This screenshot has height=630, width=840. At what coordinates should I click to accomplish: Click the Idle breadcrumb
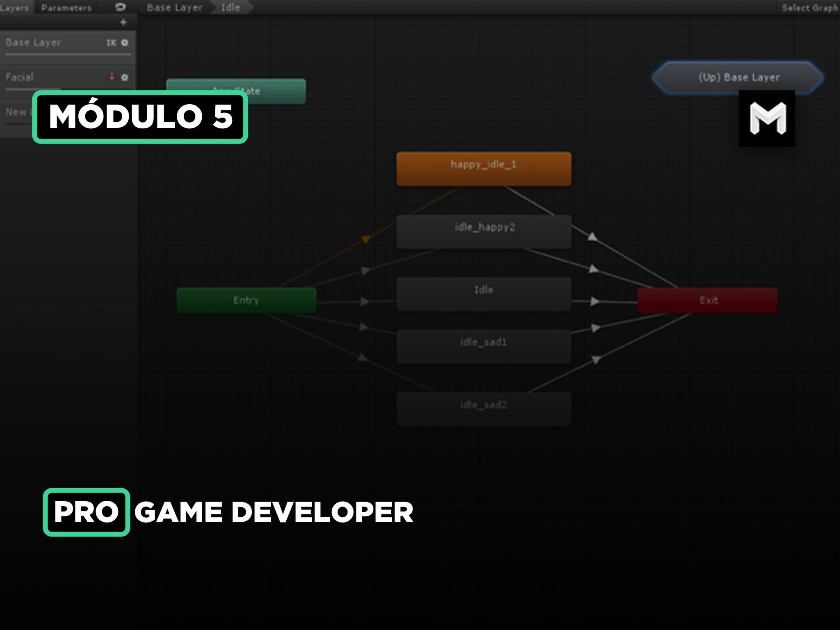click(231, 7)
